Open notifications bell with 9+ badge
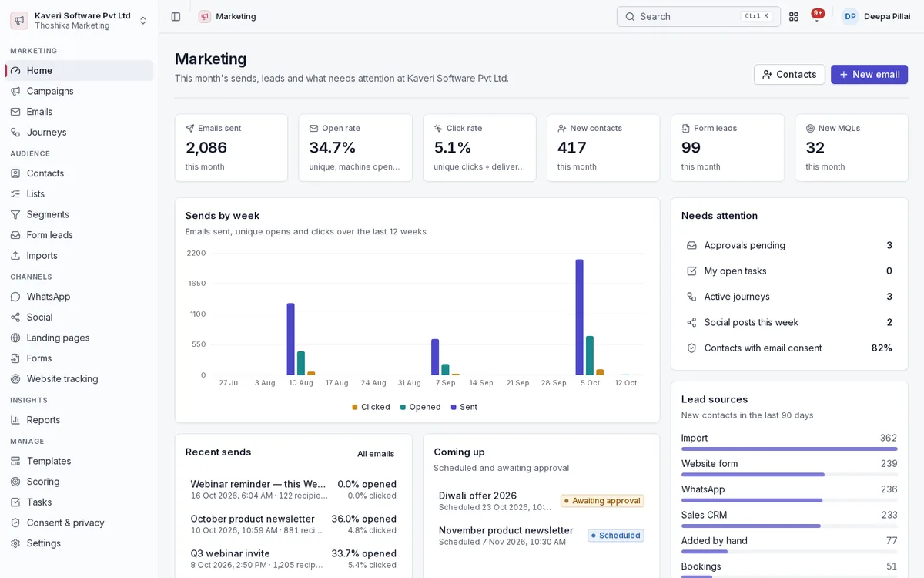The height and width of the screenshot is (578, 924). click(817, 16)
